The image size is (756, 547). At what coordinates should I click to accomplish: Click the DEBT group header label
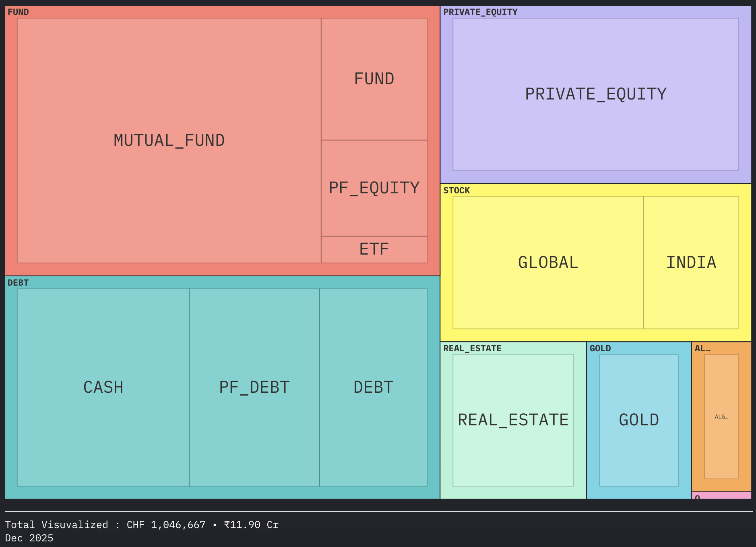pos(19,283)
